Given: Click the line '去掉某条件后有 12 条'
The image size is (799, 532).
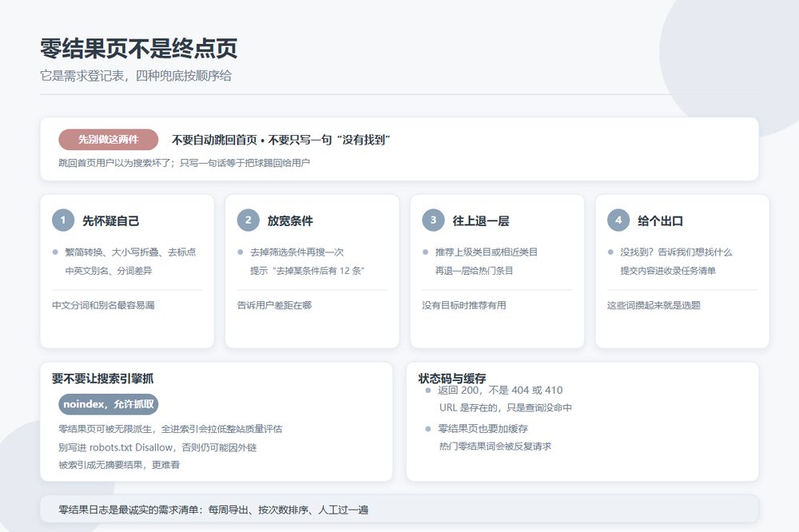Looking at the screenshot, I should coord(319,271).
